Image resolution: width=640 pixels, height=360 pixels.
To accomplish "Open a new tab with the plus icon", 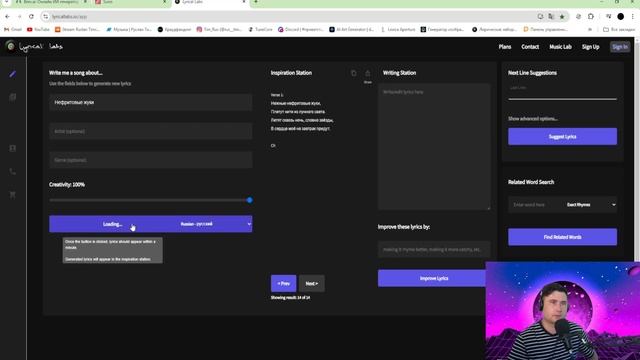I will [x=256, y=2].
